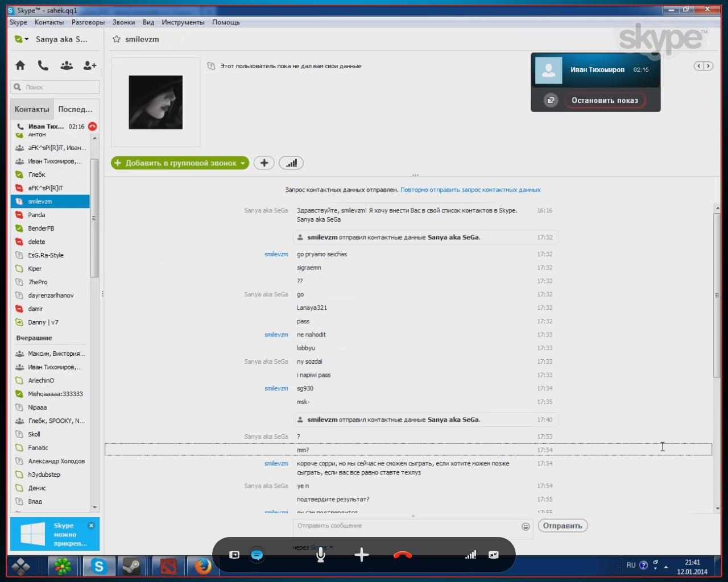
Task: Click the plus icon on call bar
Action: 362,555
